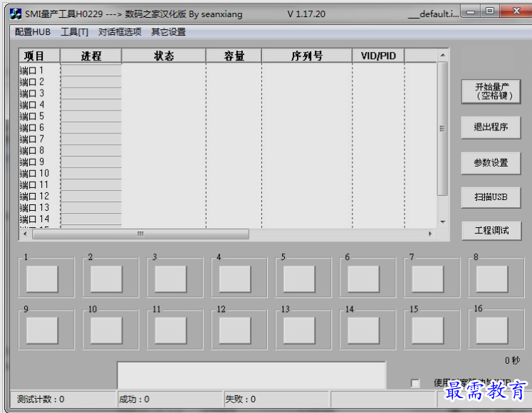Select the 端口 12 row
The height and width of the screenshot is (413, 532).
pyautogui.click(x=228, y=196)
